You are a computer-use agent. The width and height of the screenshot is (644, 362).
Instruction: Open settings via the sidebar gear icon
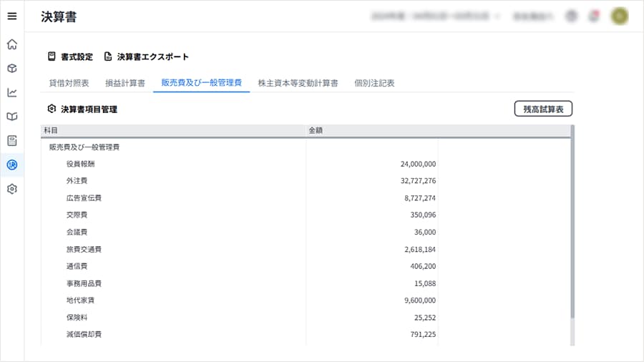click(x=12, y=189)
